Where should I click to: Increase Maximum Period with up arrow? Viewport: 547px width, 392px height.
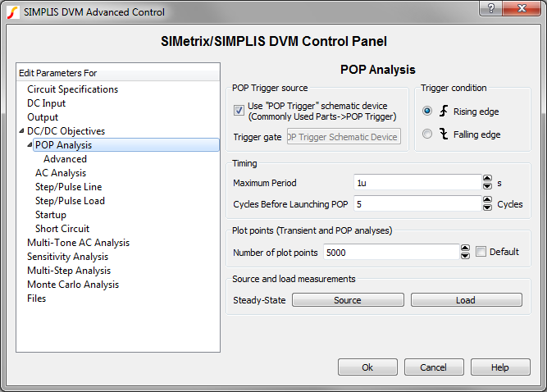[x=487, y=179]
